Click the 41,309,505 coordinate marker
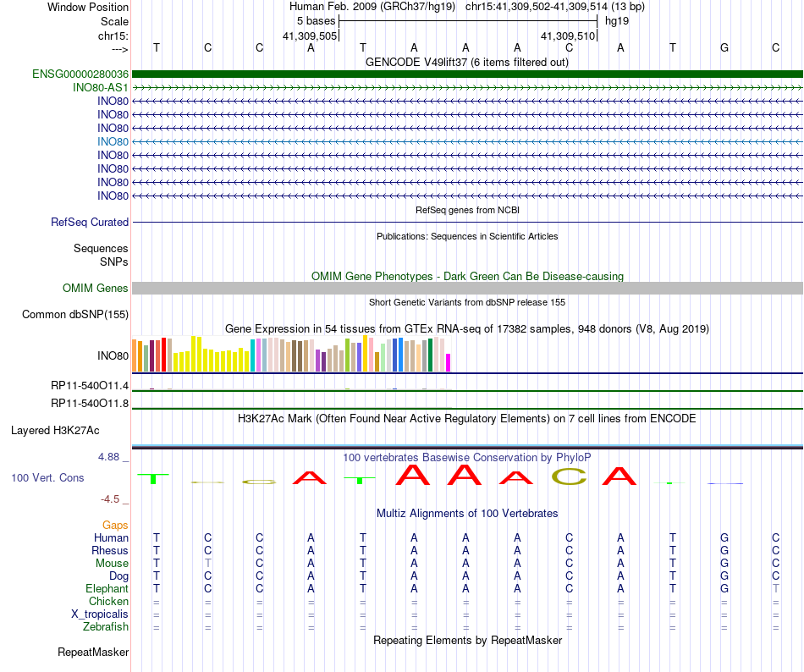This screenshot has height=672, width=804. pos(310,36)
